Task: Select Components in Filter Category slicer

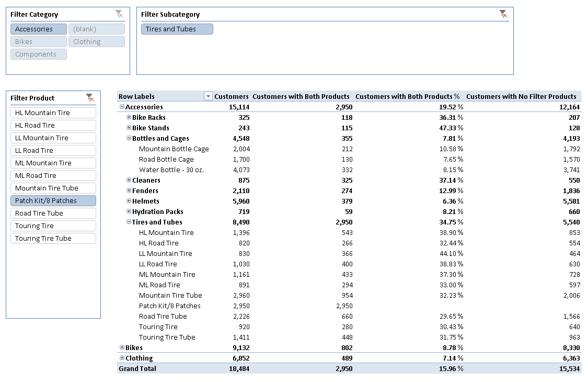Action: pyautogui.click(x=39, y=54)
